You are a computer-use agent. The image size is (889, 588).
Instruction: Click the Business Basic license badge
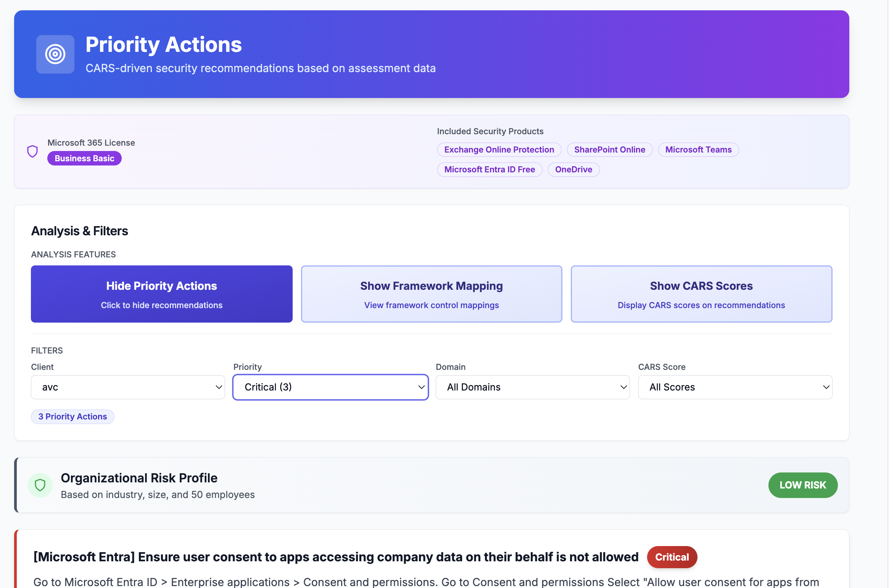(84, 158)
